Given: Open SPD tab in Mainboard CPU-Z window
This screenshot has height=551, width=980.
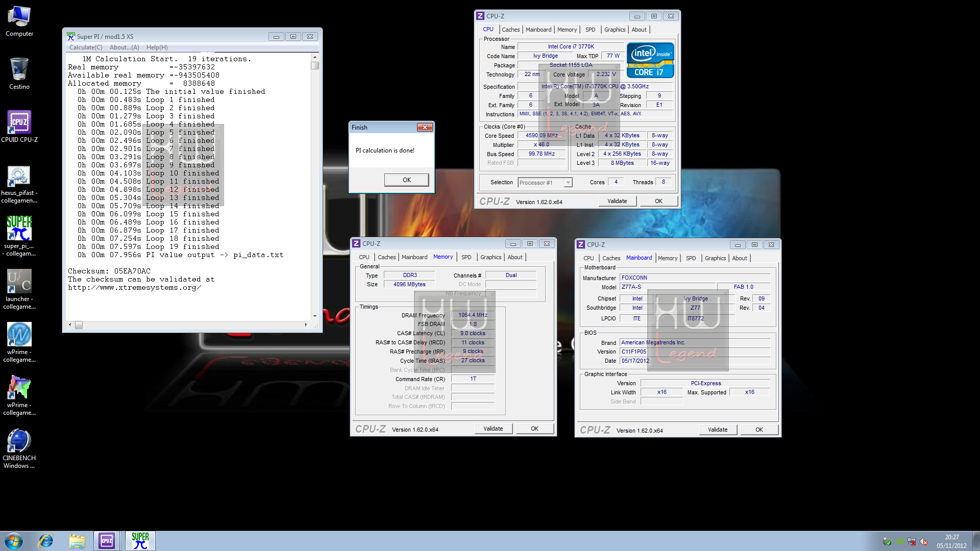Looking at the screenshot, I should point(691,258).
